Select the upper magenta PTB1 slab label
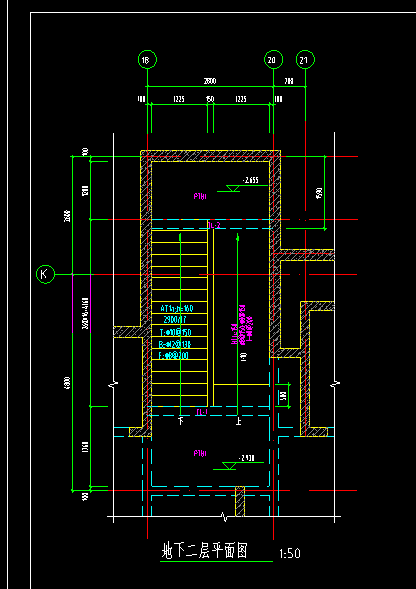This screenshot has width=416, height=589. [200, 196]
